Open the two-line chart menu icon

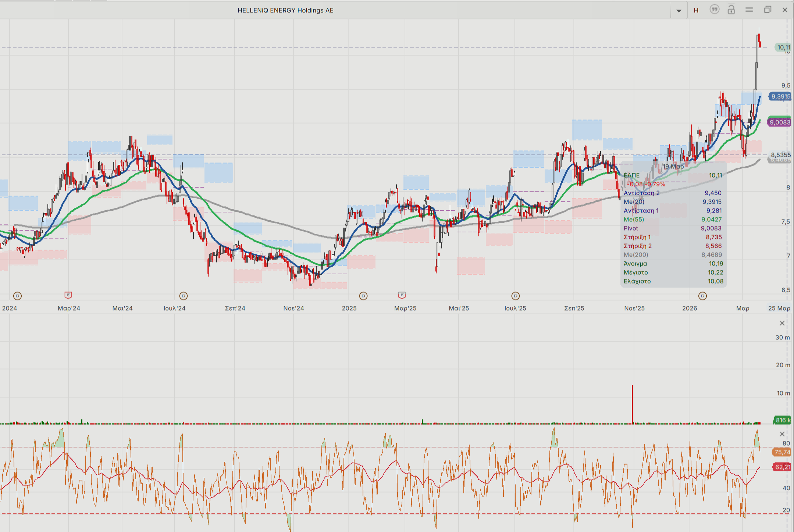[749, 10]
